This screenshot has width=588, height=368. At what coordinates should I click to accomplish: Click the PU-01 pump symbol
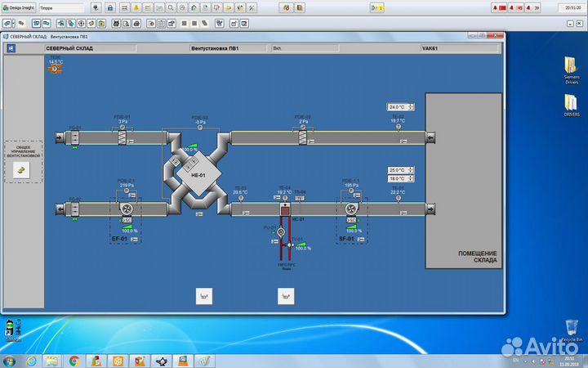pos(281,232)
